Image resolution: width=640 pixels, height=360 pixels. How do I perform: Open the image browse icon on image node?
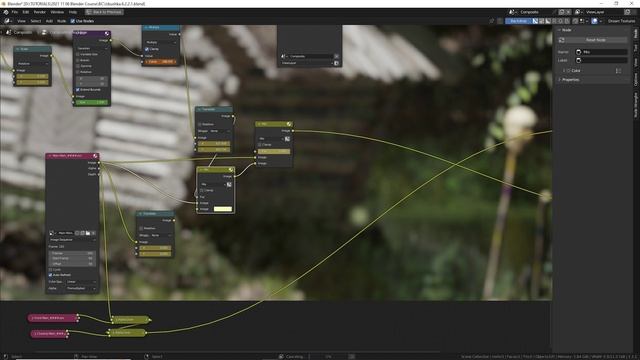[x=52, y=233]
